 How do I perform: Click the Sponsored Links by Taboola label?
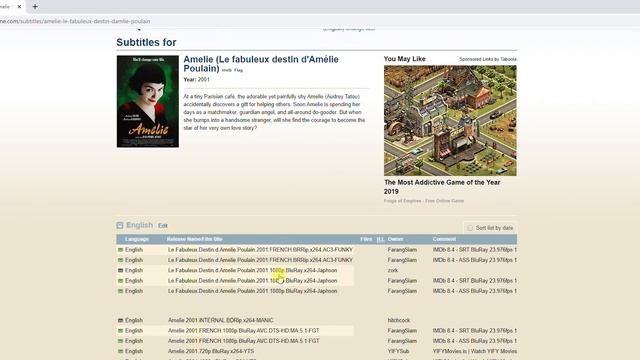488,59
